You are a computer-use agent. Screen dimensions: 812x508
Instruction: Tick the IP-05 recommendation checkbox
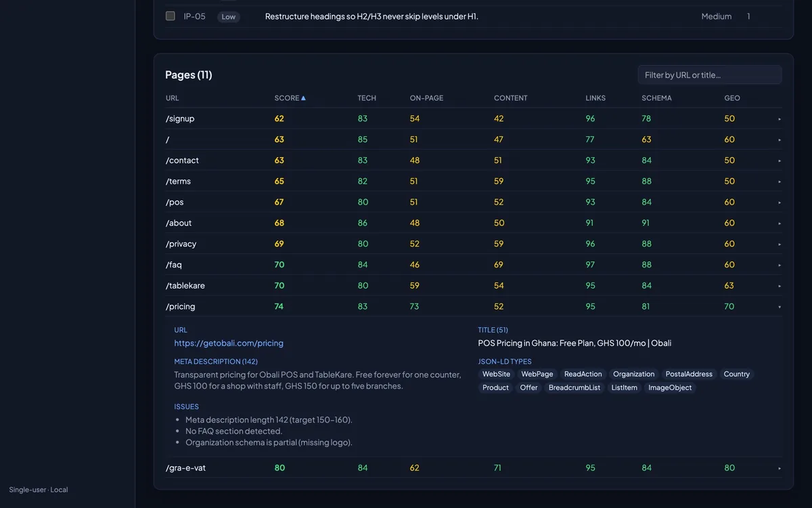171,16
